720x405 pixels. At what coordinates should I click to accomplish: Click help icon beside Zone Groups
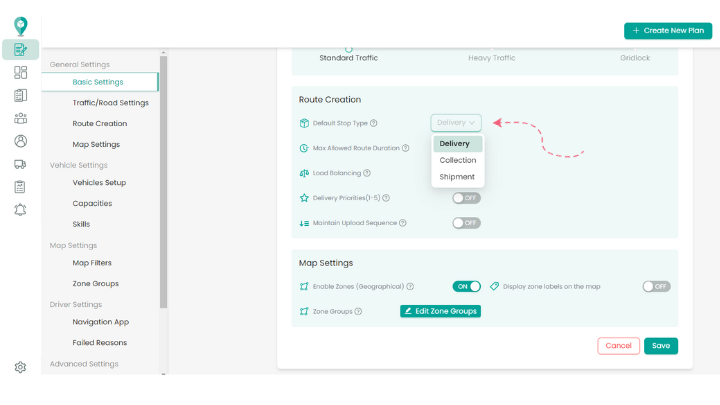tap(358, 311)
